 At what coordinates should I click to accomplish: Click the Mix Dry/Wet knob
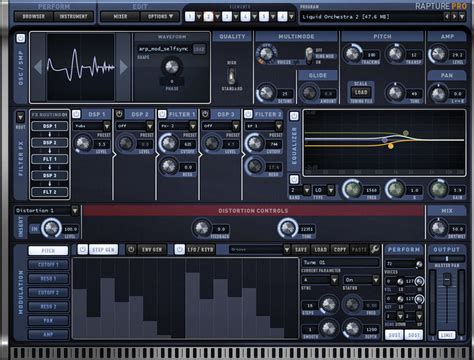point(438,228)
